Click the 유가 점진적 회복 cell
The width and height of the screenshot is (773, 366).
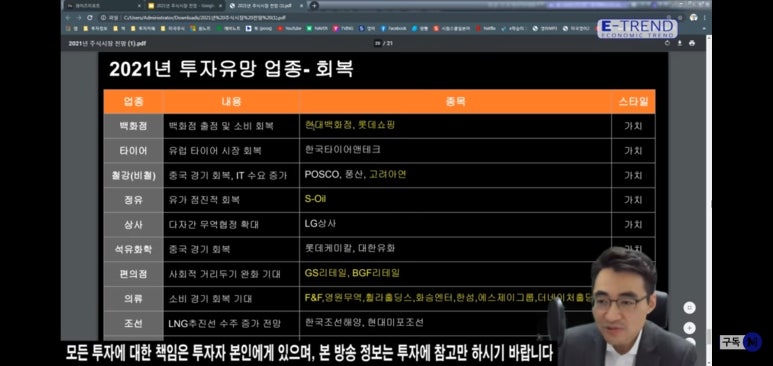[x=231, y=200]
